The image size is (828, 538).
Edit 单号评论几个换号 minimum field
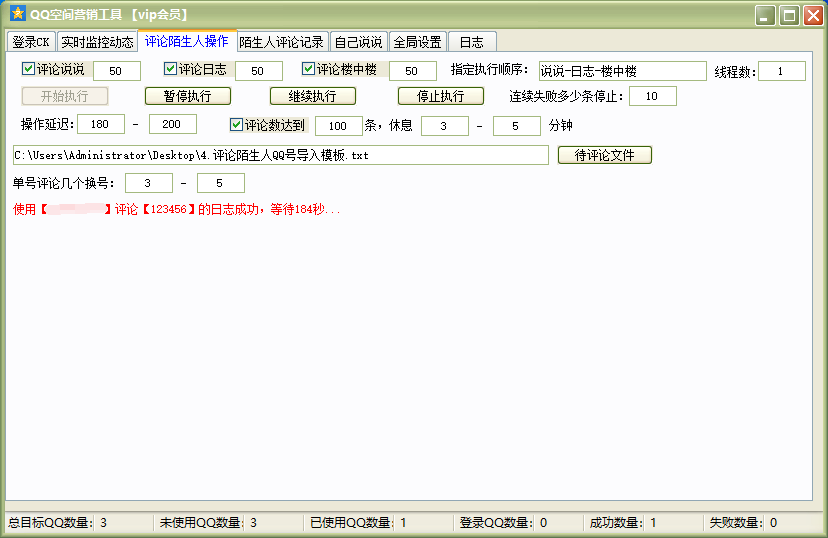pyautogui.click(x=148, y=183)
